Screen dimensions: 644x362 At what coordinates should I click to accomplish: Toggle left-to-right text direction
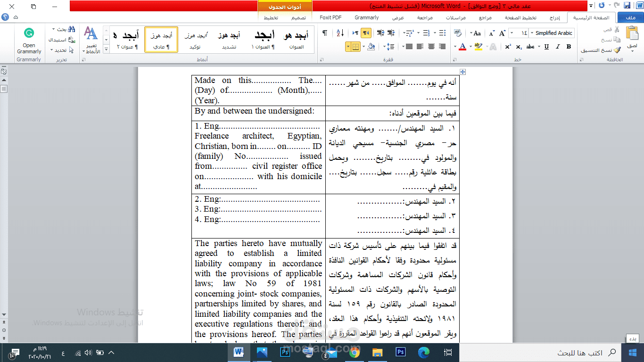pos(355,33)
